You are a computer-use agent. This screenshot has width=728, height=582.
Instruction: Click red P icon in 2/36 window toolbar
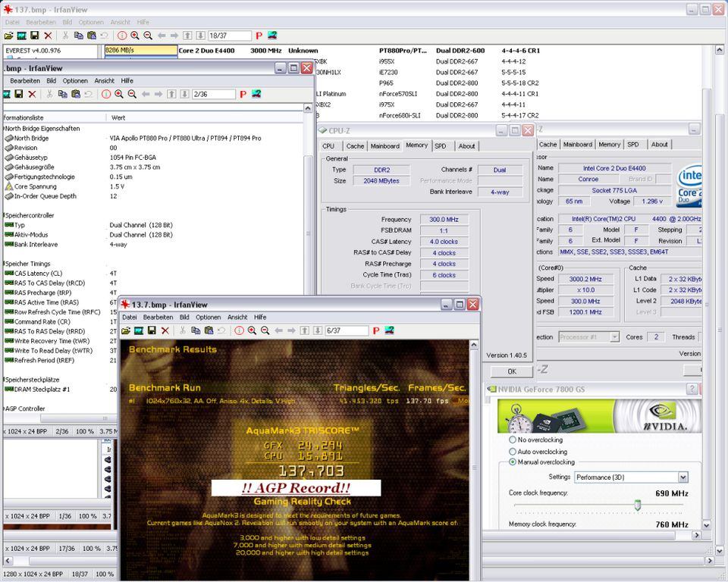pos(243,94)
